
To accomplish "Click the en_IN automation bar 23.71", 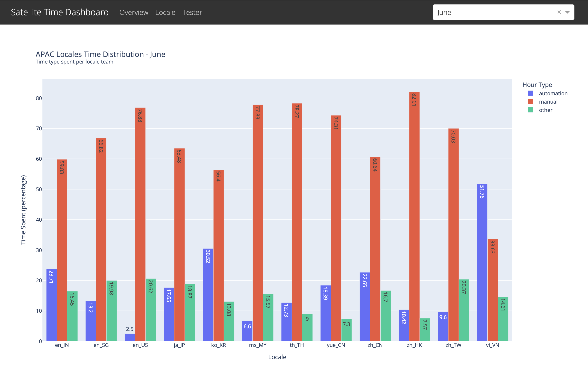I will 52,305.
